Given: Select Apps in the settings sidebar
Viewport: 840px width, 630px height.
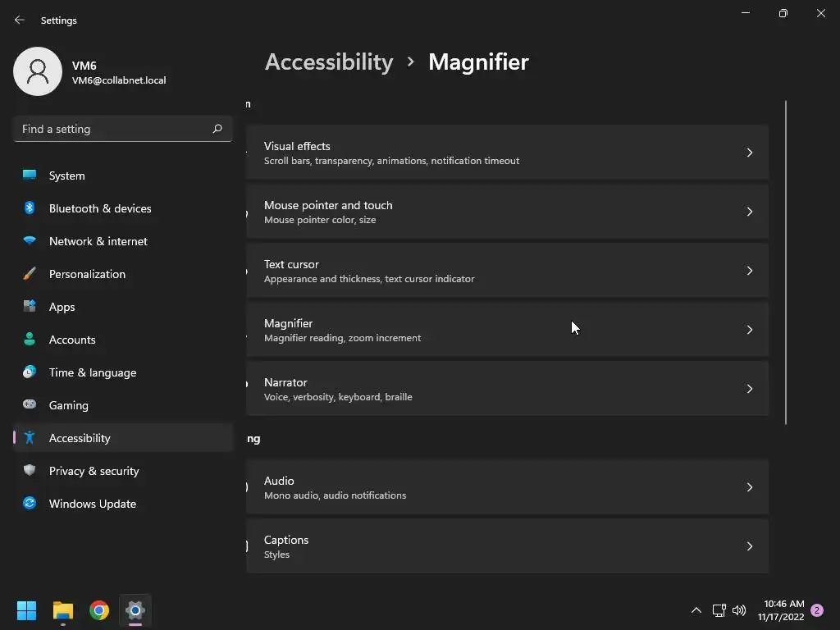Looking at the screenshot, I should 62,307.
